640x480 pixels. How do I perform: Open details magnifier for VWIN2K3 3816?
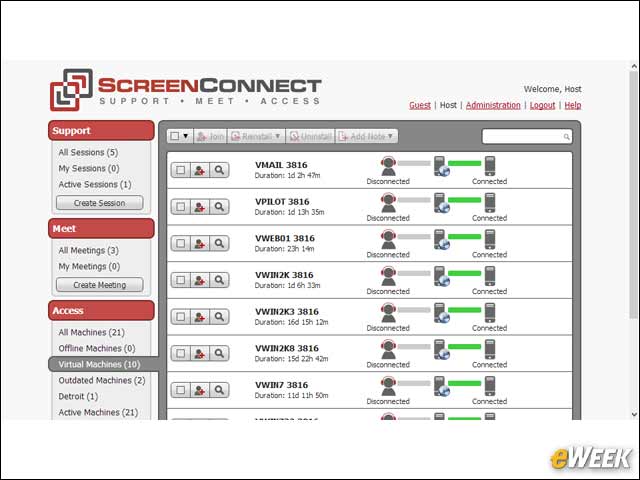point(219,317)
